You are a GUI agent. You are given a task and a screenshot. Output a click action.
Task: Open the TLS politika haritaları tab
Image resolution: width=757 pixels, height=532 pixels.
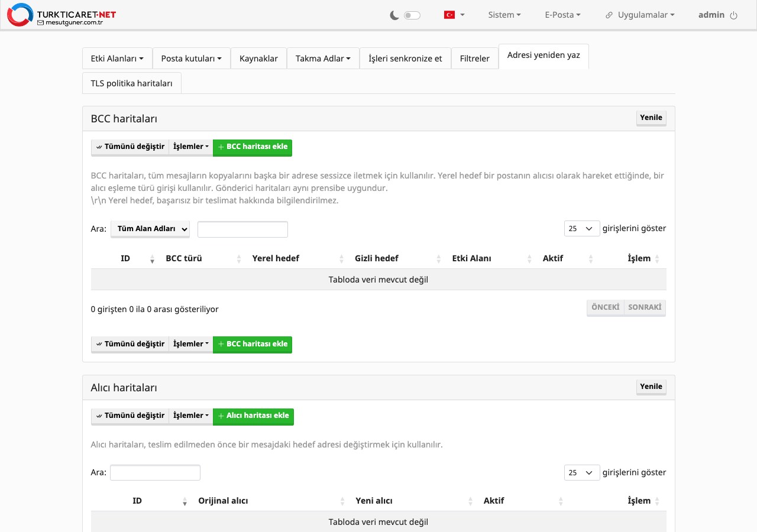point(132,83)
